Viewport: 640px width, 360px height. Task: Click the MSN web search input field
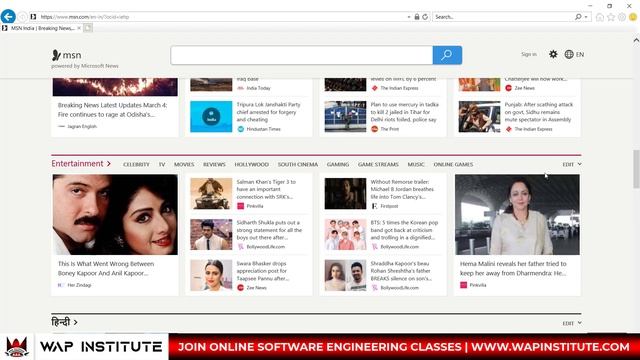302,55
